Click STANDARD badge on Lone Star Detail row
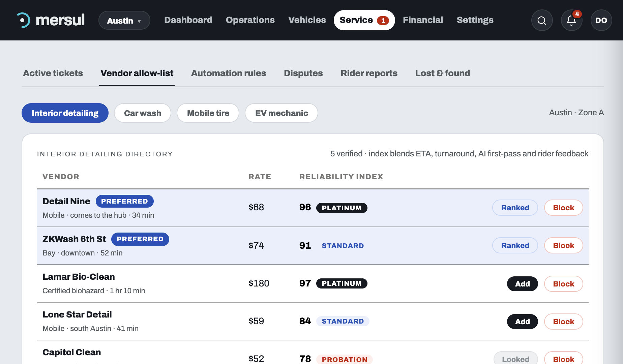 click(x=343, y=321)
